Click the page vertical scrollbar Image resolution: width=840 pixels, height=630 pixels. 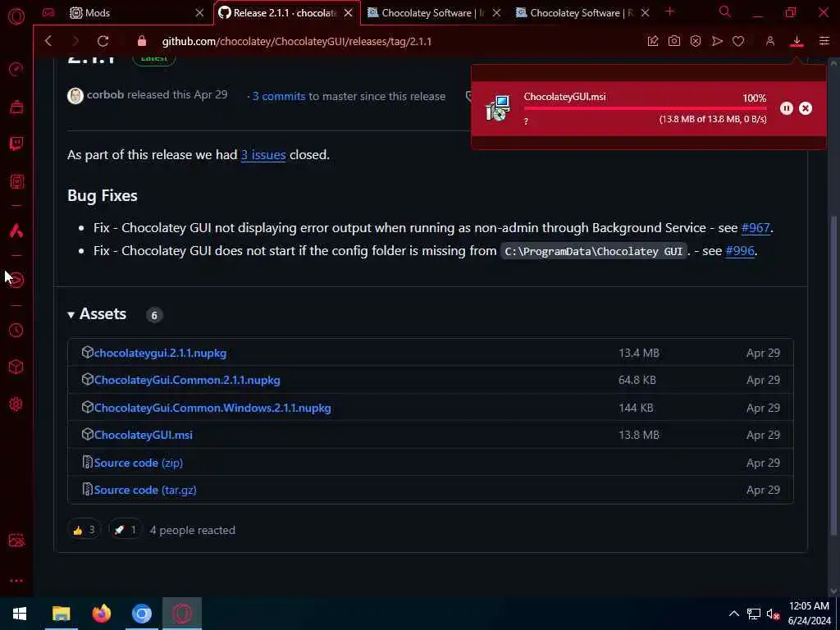833,375
